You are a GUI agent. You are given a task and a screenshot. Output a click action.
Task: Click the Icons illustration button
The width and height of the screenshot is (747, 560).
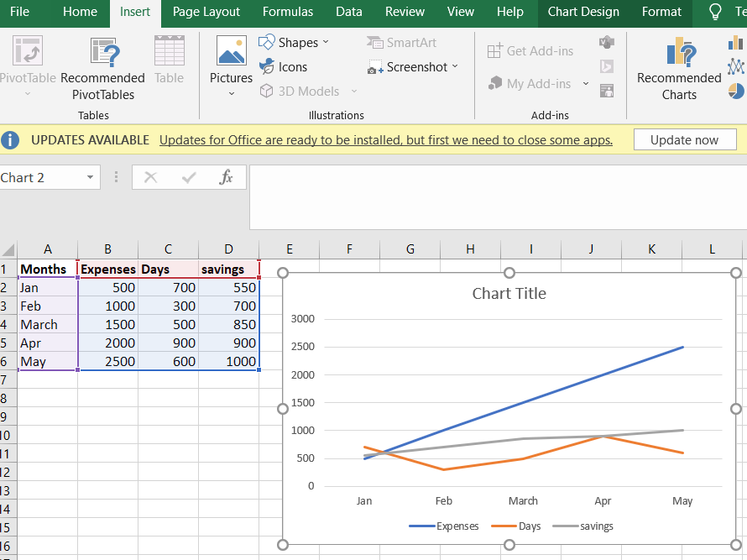[283, 67]
